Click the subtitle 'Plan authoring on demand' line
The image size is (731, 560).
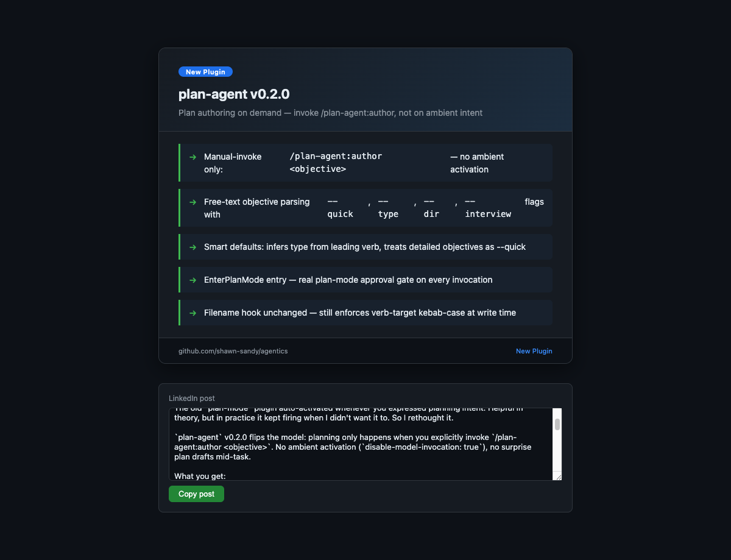330,113
